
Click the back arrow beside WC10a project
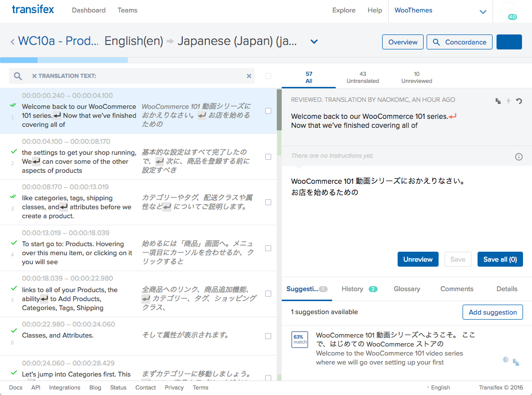(12, 42)
